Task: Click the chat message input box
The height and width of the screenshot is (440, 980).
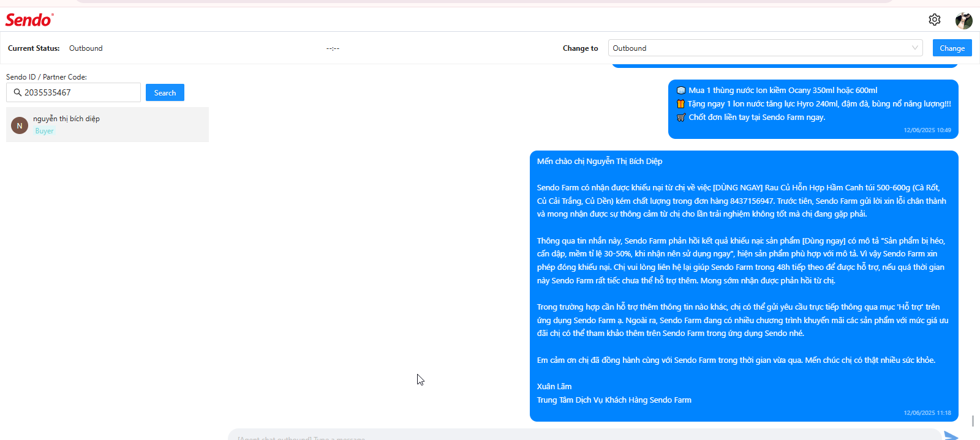Action: [585, 435]
